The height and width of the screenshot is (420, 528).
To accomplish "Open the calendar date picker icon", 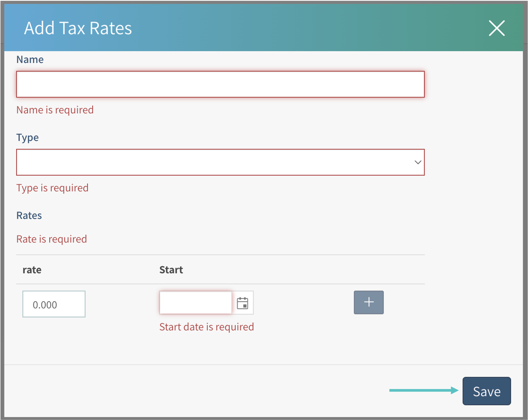I will click(242, 303).
